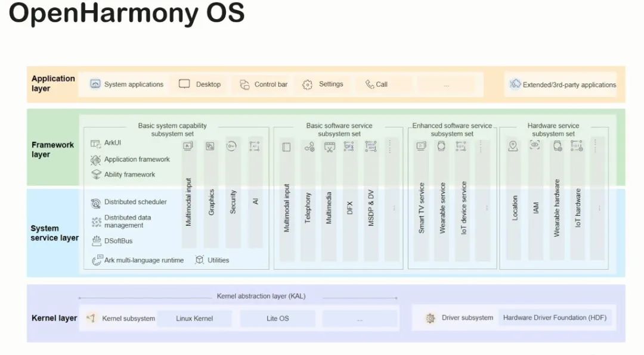This screenshot has height=355, width=644.
Task: Select the IoT hardware icon
Action: tap(577, 146)
